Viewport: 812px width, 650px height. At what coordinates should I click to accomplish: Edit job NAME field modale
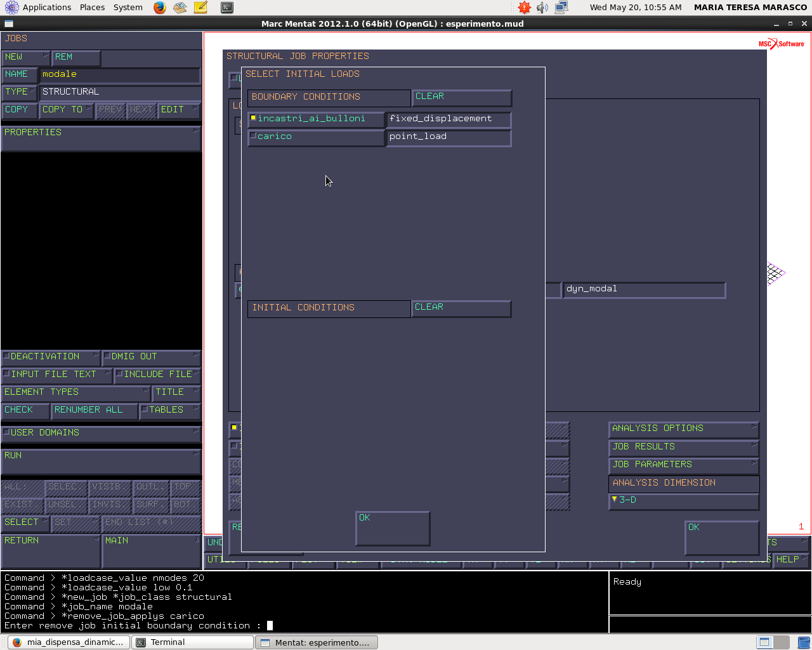click(120, 75)
